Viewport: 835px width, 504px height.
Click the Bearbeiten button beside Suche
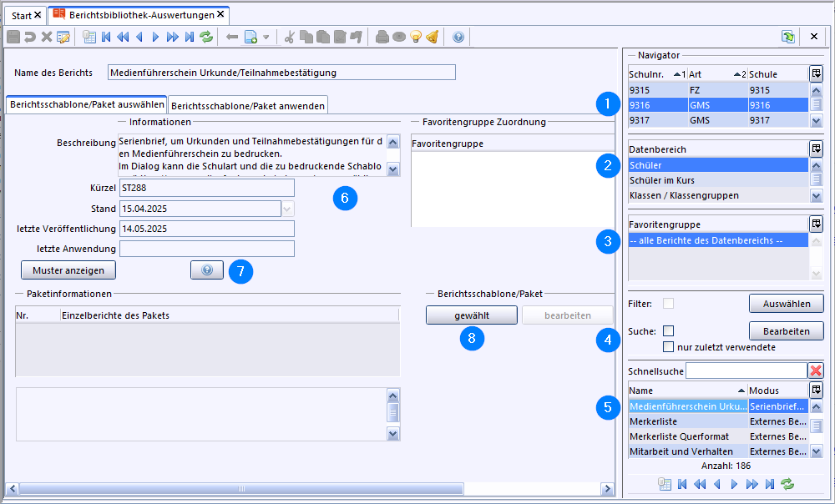point(787,331)
